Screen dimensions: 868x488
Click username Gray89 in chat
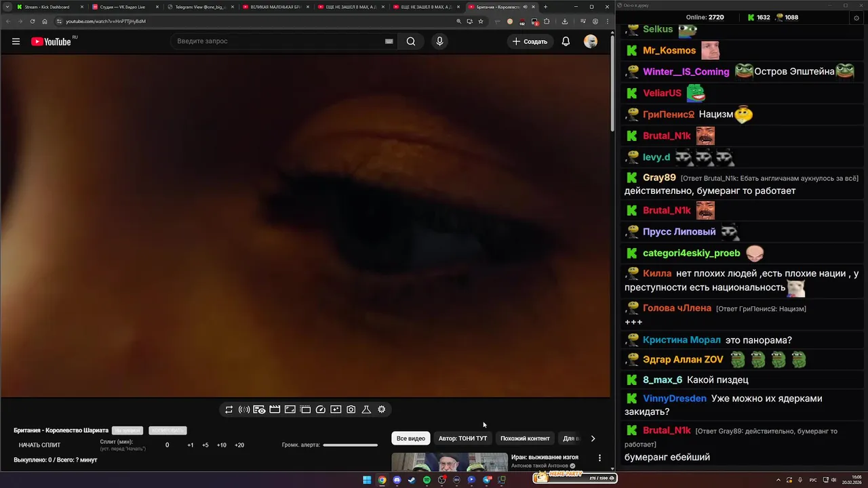pos(659,178)
